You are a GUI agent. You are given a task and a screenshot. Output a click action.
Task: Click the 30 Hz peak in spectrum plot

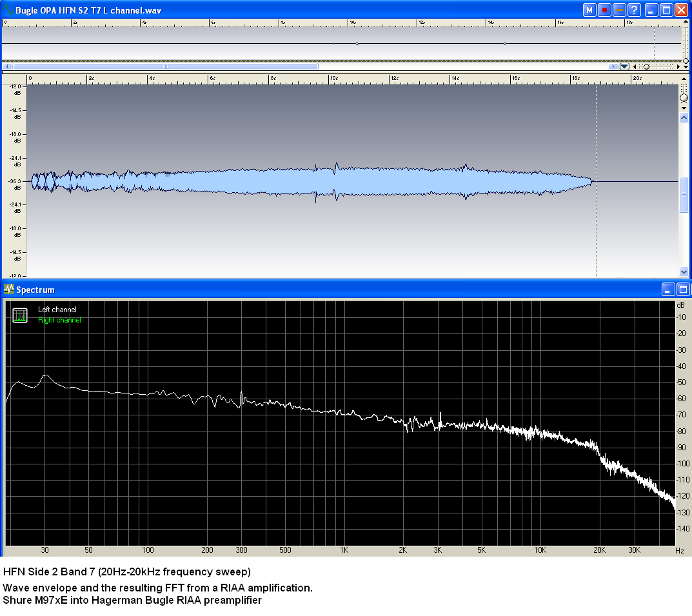[46, 376]
